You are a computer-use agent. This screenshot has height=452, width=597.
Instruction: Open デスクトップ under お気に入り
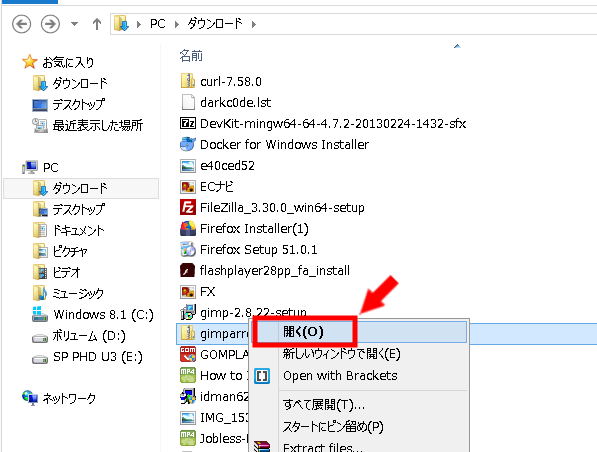click(x=78, y=104)
